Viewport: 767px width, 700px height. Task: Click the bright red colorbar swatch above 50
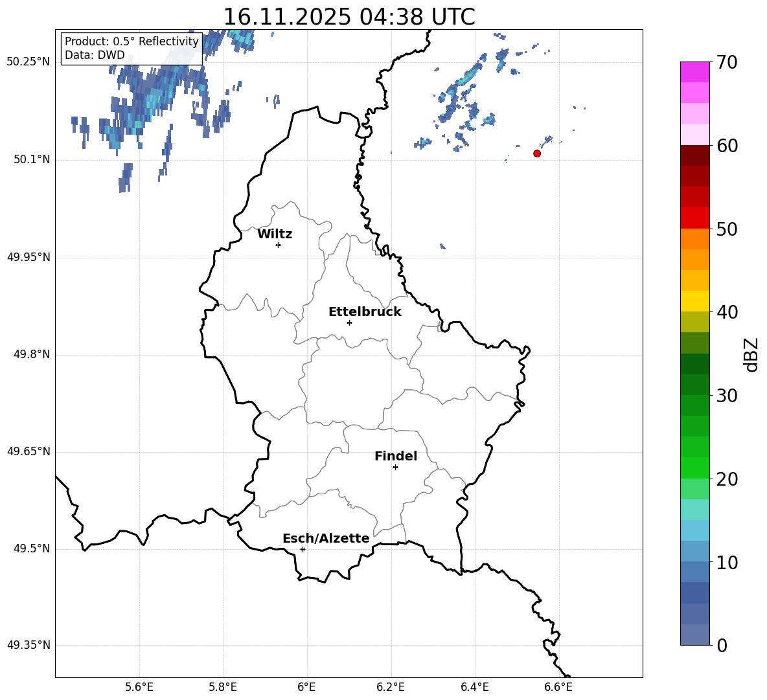click(695, 218)
